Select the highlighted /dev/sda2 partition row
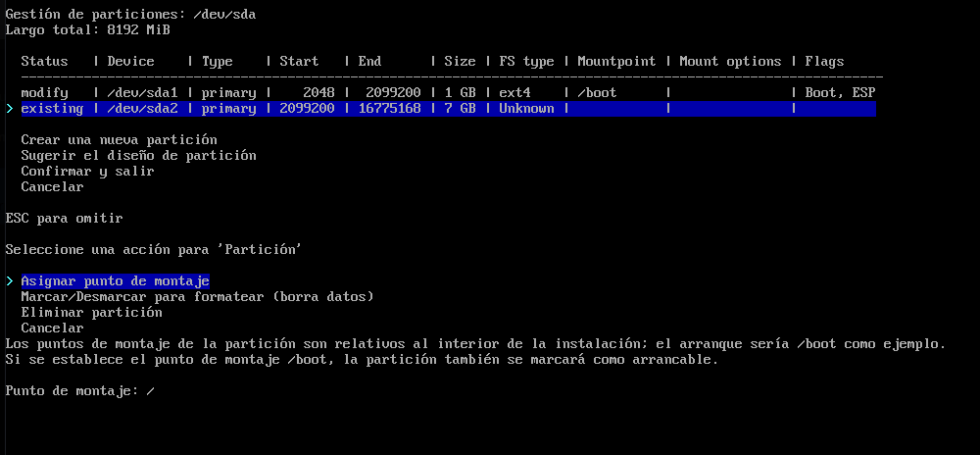980x455 pixels. click(447, 108)
